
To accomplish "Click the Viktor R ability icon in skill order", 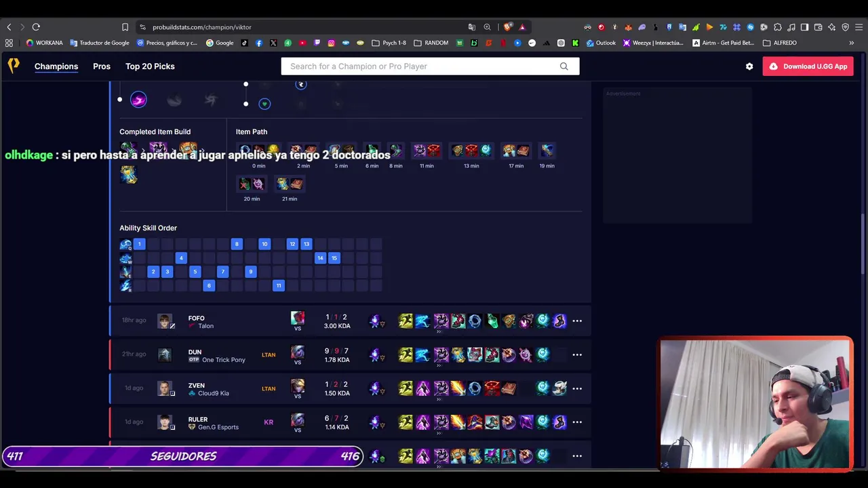I will pos(125,286).
